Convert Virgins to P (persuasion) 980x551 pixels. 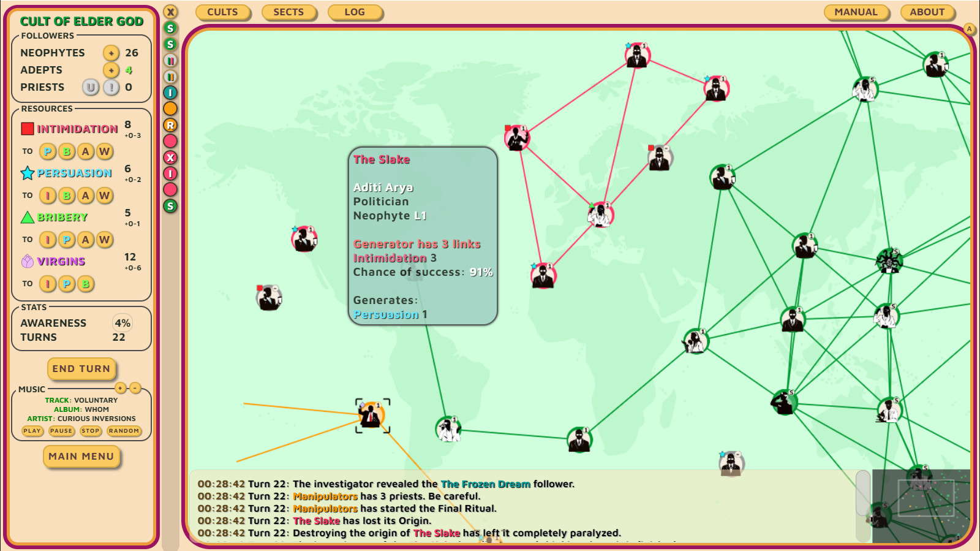(x=67, y=284)
